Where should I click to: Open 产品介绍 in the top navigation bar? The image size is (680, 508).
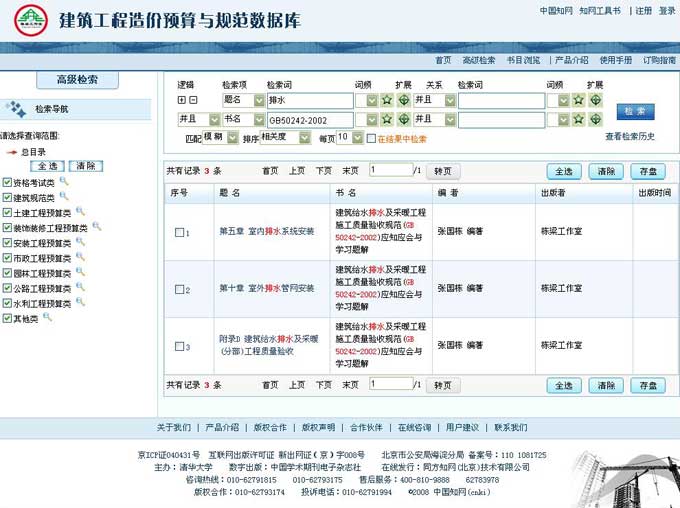click(571, 61)
